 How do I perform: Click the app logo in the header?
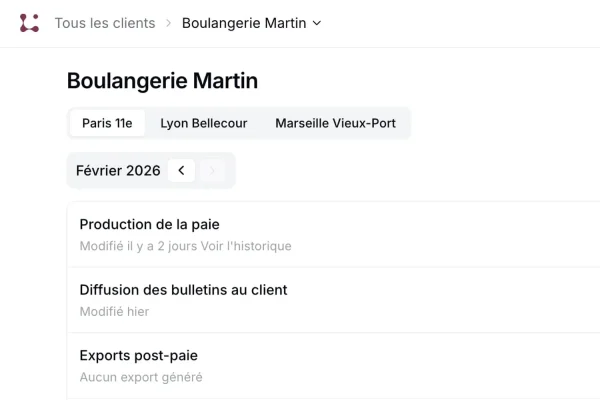coord(29,23)
